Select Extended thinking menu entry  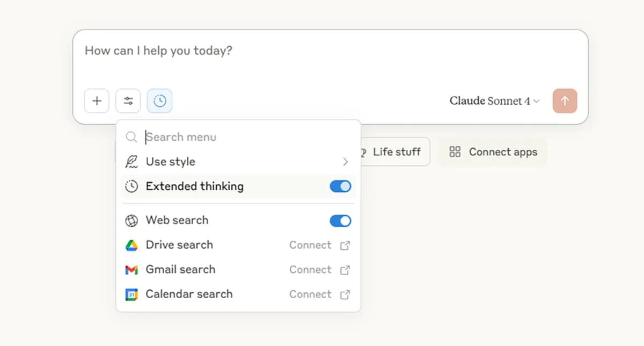194,186
